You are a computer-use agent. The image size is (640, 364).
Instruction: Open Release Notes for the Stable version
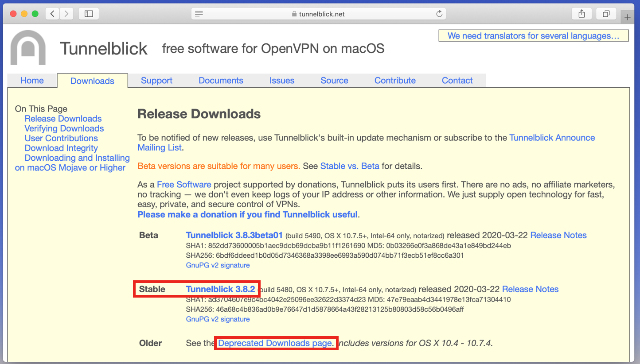tap(530, 289)
